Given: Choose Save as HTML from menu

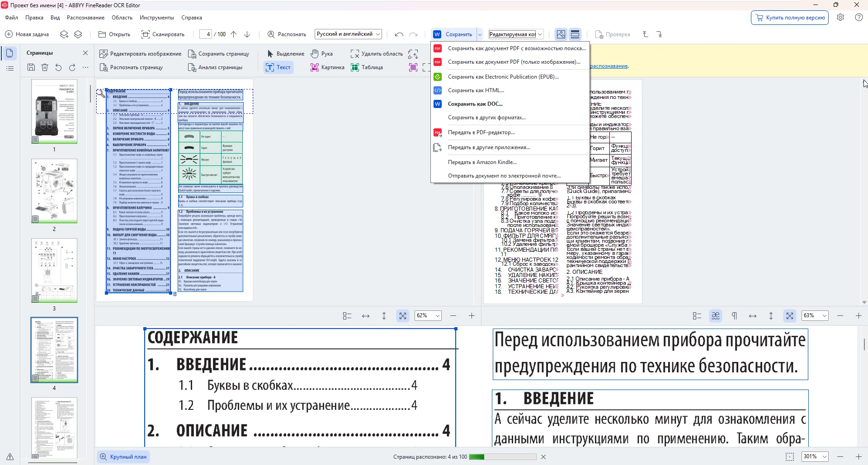Looking at the screenshot, I should (510, 90).
